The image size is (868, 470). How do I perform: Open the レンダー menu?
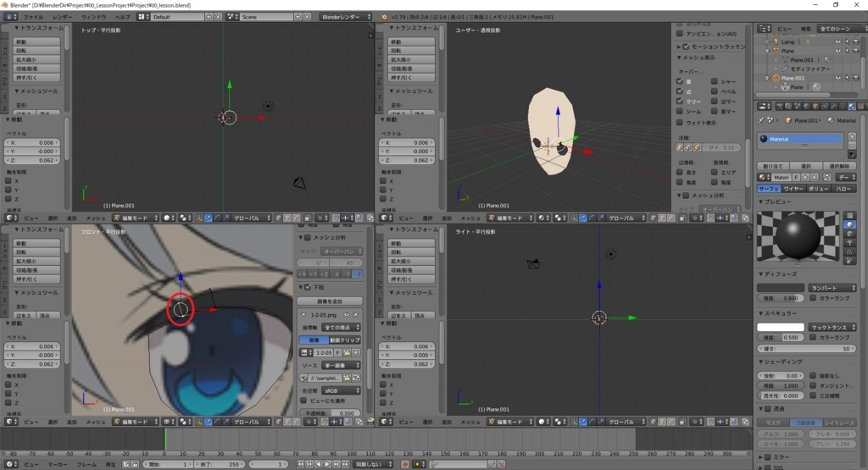62,17
